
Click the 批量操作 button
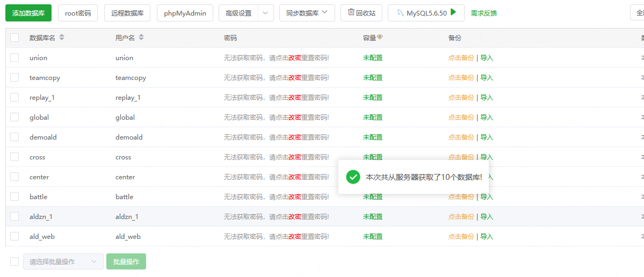pos(126,261)
